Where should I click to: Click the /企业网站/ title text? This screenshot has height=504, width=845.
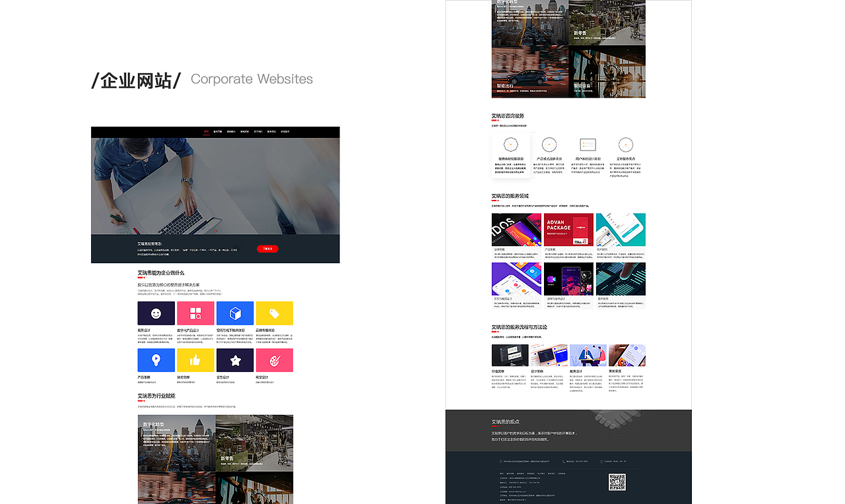(x=136, y=80)
